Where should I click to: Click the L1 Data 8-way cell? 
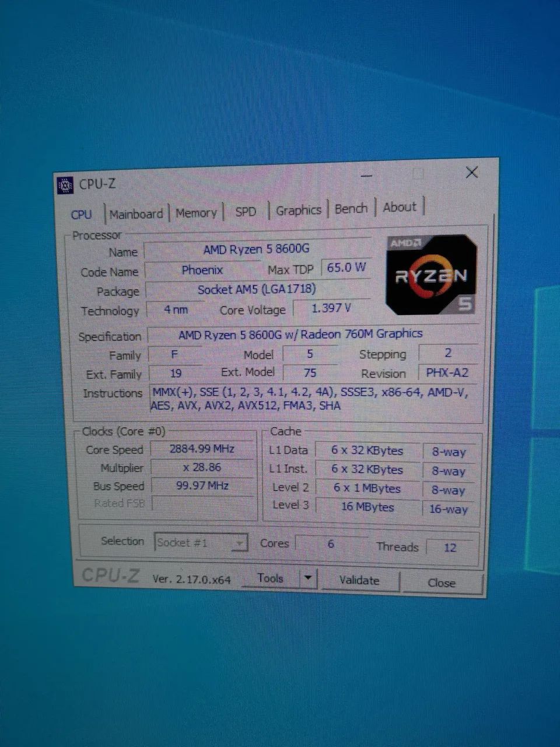(x=449, y=452)
